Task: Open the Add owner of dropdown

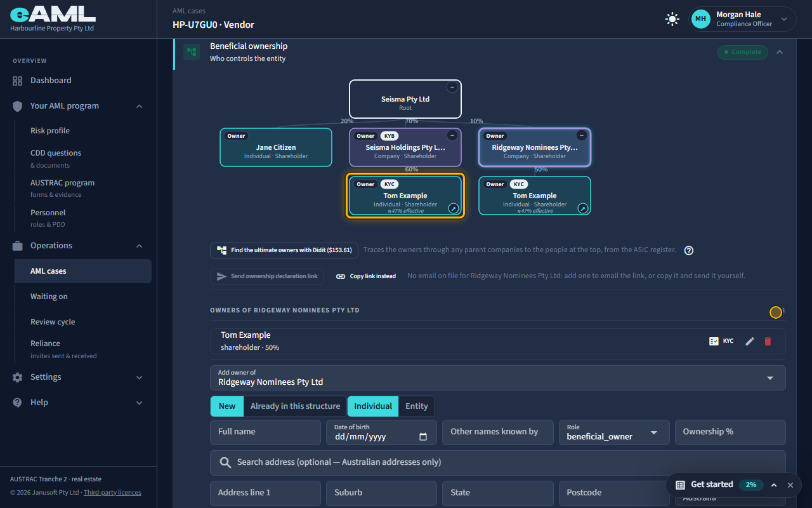Action: pyautogui.click(x=498, y=378)
